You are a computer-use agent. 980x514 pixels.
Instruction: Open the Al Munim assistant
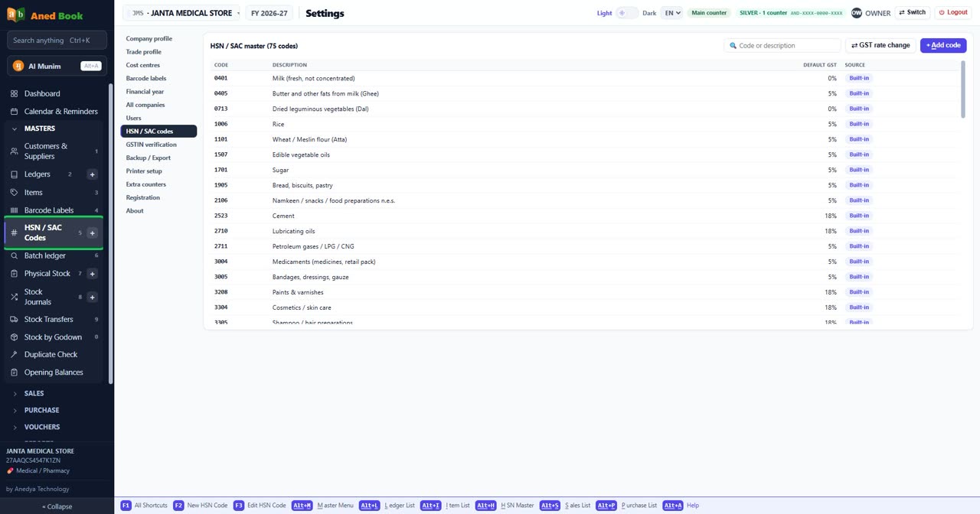pyautogui.click(x=57, y=66)
